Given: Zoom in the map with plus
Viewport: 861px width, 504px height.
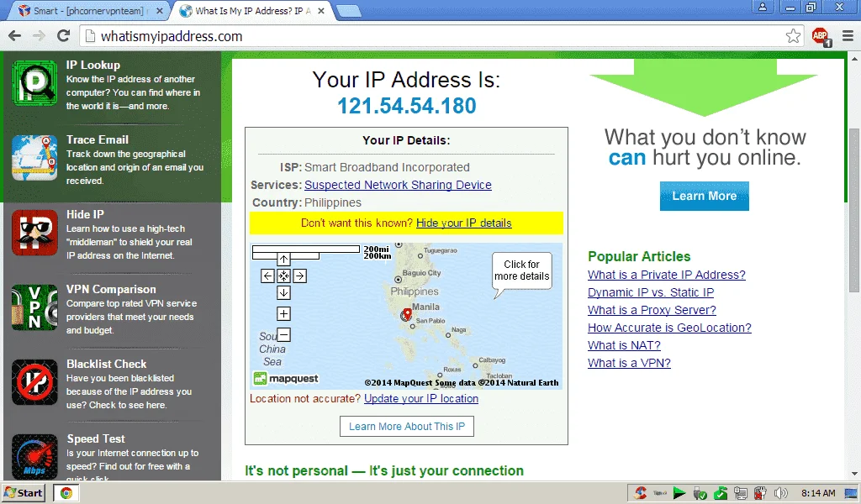Looking at the screenshot, I should tap(283, 313).
